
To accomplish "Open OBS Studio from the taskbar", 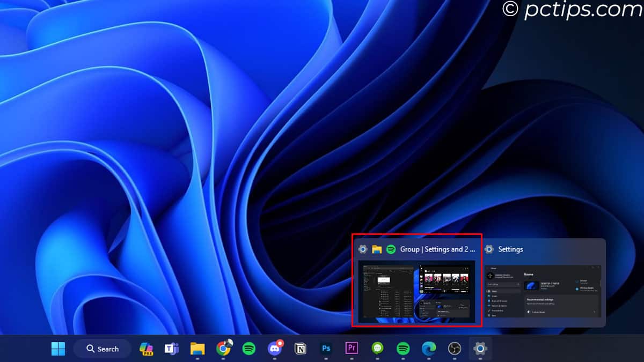I will [453, 349].
